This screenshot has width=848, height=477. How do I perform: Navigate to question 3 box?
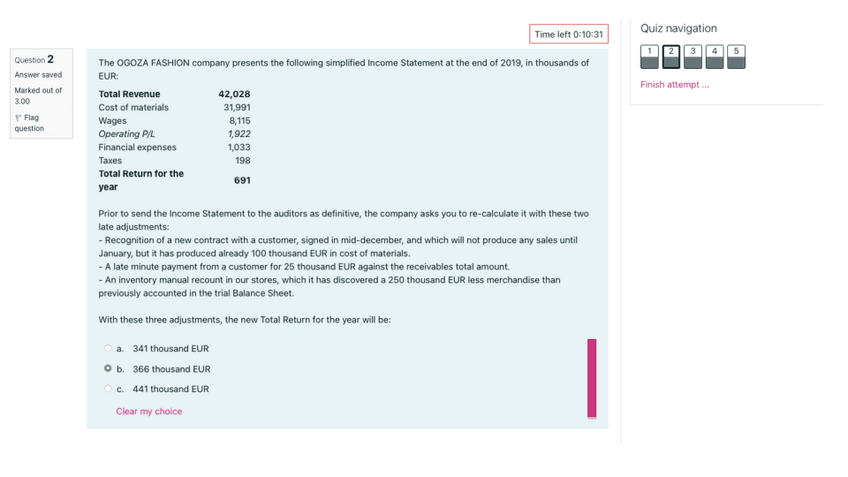coord(693,55)
